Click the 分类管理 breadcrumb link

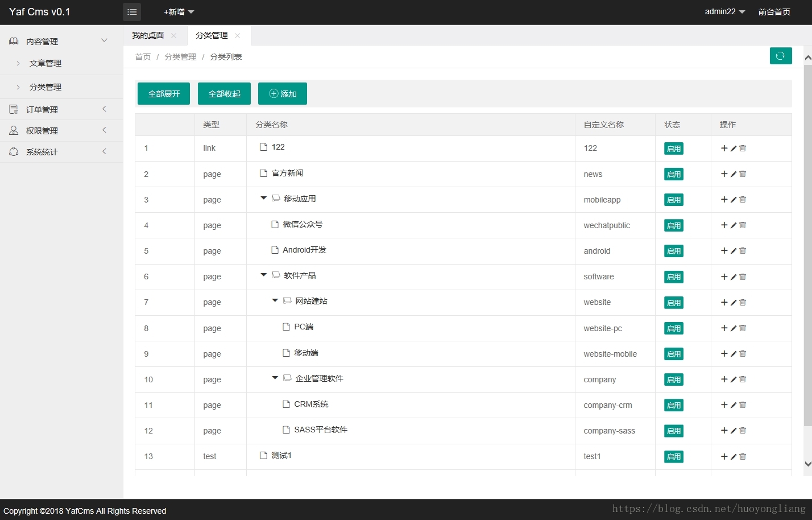tap(180, 57)
